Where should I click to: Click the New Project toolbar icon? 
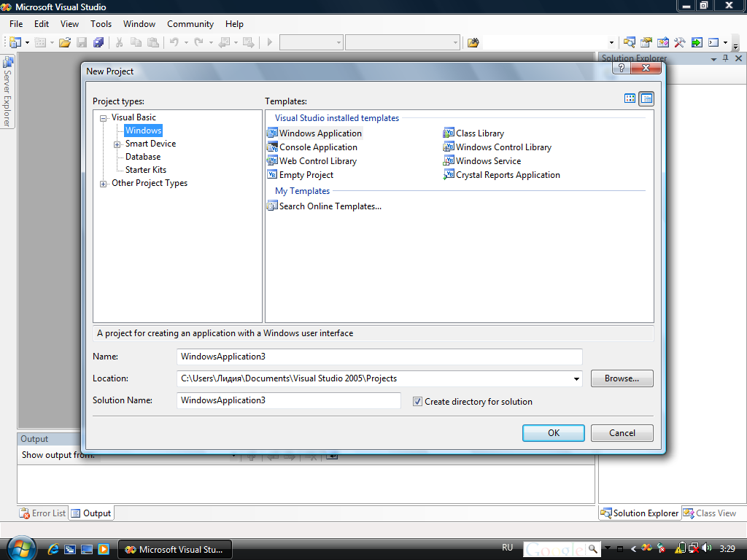click(x=15, y=42)
